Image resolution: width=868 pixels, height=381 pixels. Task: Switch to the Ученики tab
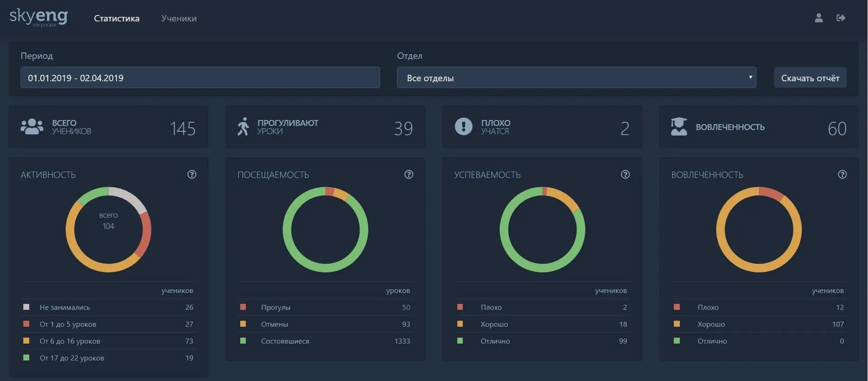tap(179, 18)
